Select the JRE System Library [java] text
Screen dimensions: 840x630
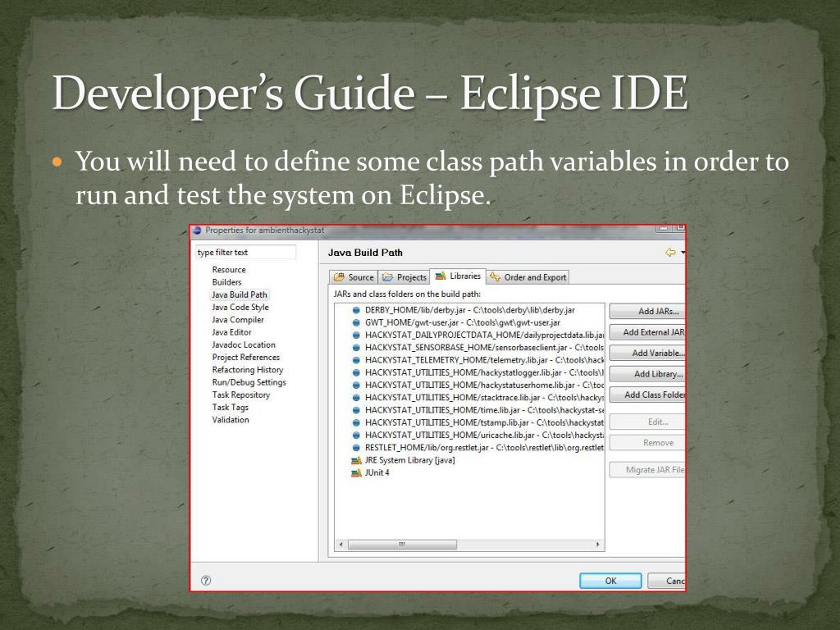(410, 460)
